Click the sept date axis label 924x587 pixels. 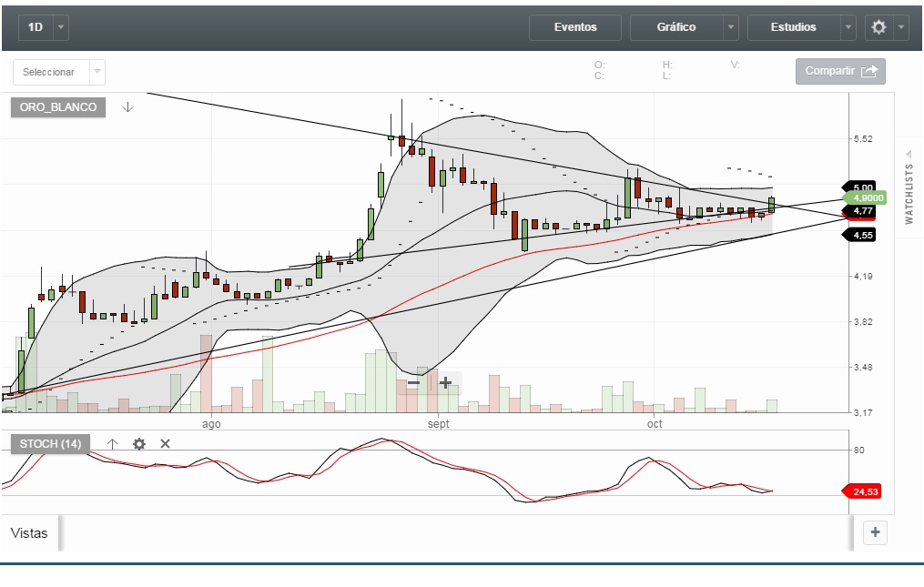(x=439, y=424)
